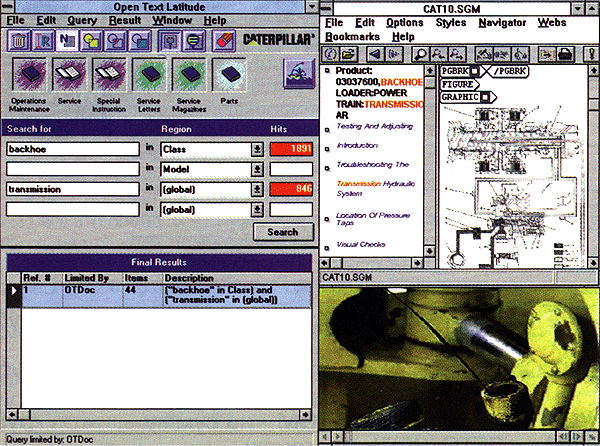Screen dimensions: 600x446
Task: Click outline pane vertical scrollbar down arrow
Action: point(429,252)
